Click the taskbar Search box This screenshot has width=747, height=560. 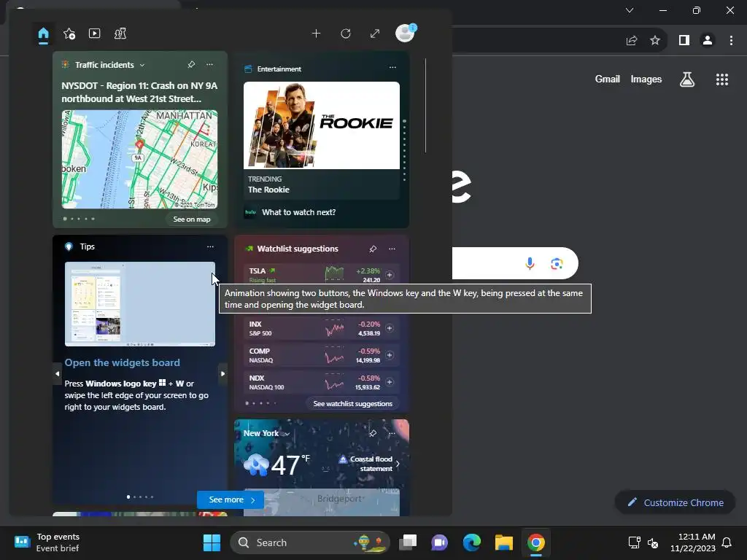[309, 542]
